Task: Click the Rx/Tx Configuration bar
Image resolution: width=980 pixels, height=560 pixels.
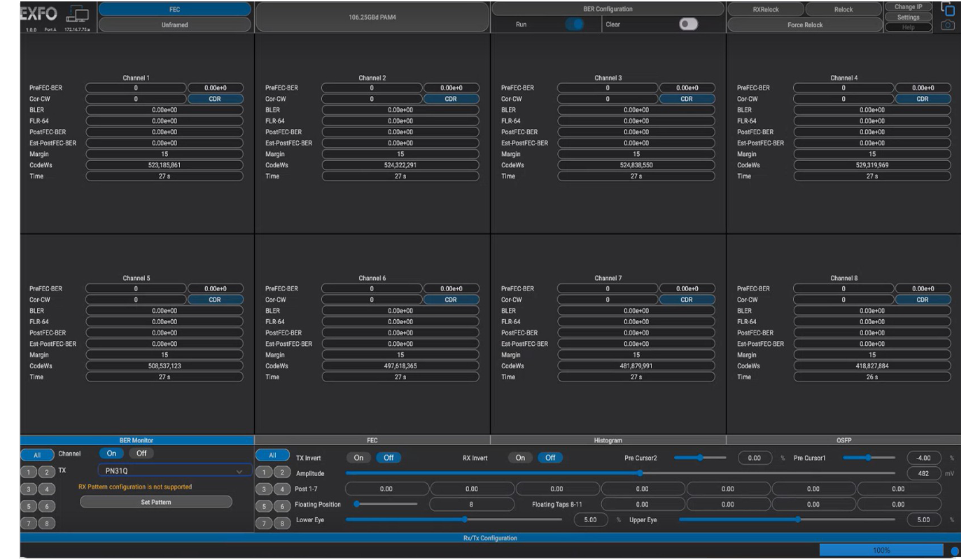Action: pos(489,537)
